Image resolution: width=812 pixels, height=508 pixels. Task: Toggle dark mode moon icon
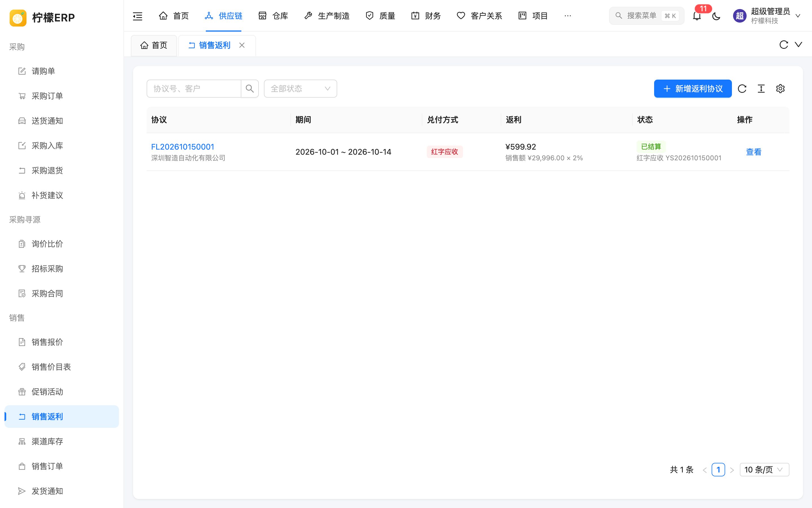click(x=716, y=16)
